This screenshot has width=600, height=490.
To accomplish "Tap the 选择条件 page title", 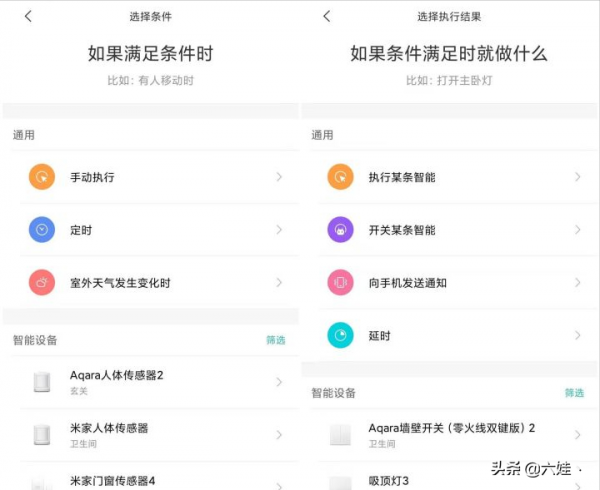I will tap(150, 16).
